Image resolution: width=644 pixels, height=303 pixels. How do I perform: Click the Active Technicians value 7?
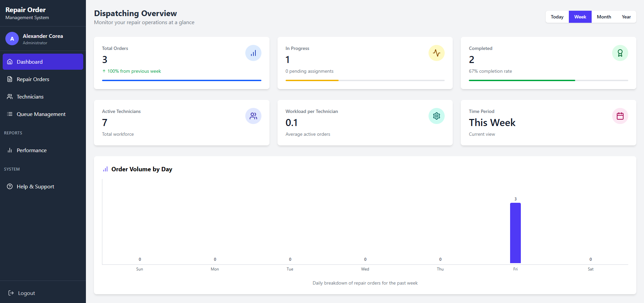tap(105, 123)
